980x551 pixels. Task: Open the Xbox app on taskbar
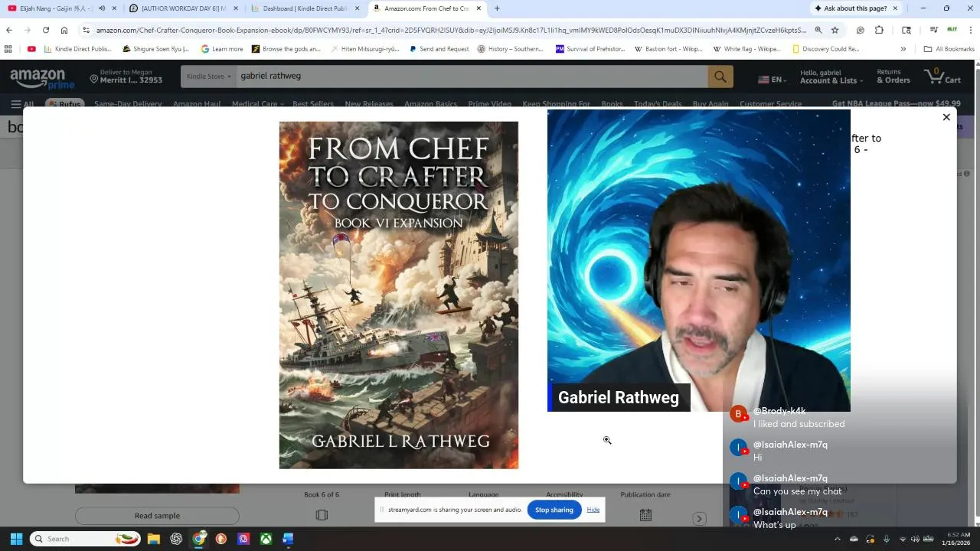click(x=266, y=539)
